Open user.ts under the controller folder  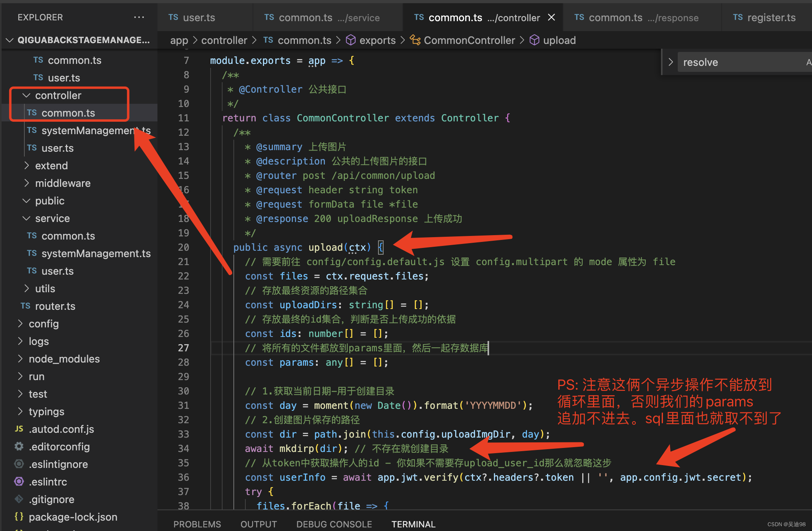(x=80, y=148)
